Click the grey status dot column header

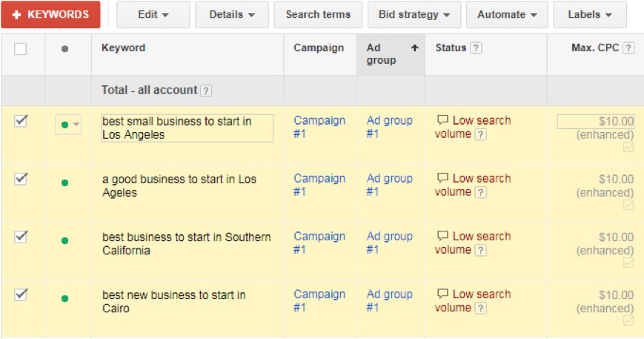(x=64, y=49)
